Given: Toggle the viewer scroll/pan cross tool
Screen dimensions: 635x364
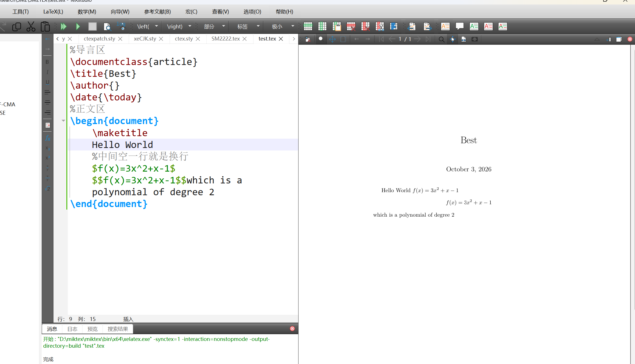Looking at the screenshot, I should (x=332, y=39).
